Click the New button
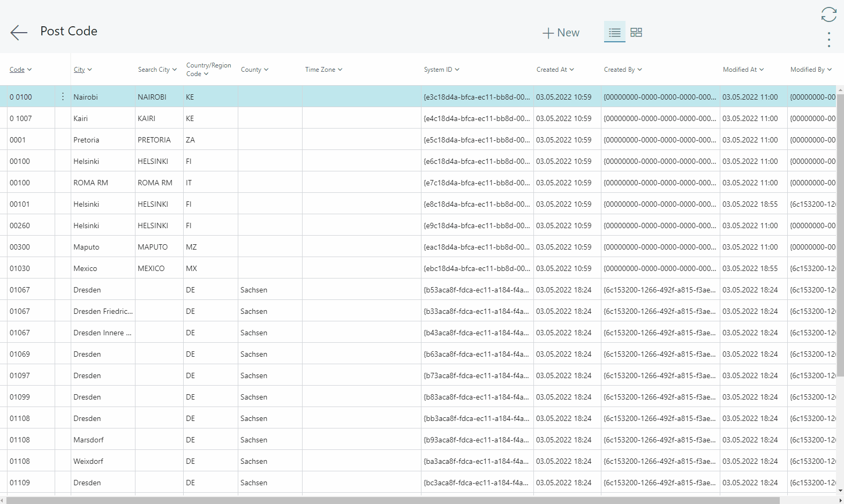 pyautogui.click(x=561, y=33)
